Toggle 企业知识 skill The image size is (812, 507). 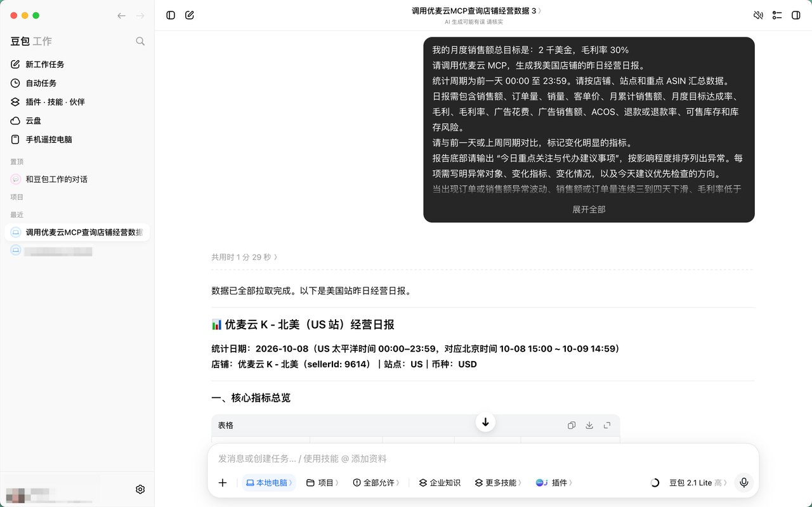click(440, 483)
